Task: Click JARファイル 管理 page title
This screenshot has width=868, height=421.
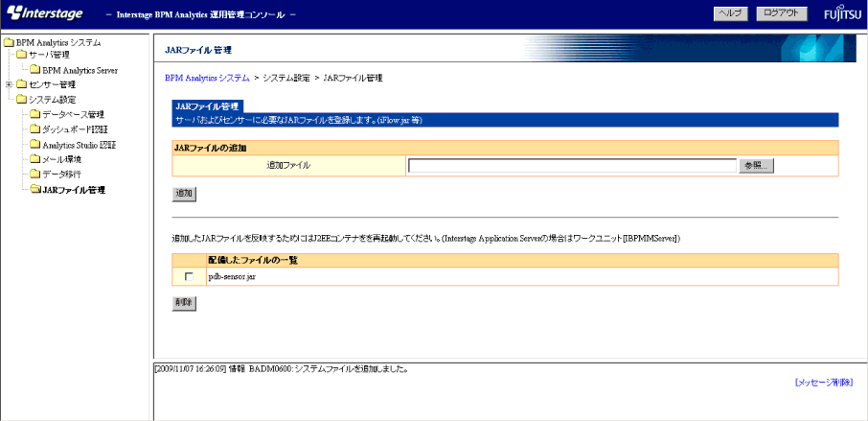Action: pos(198,50)
